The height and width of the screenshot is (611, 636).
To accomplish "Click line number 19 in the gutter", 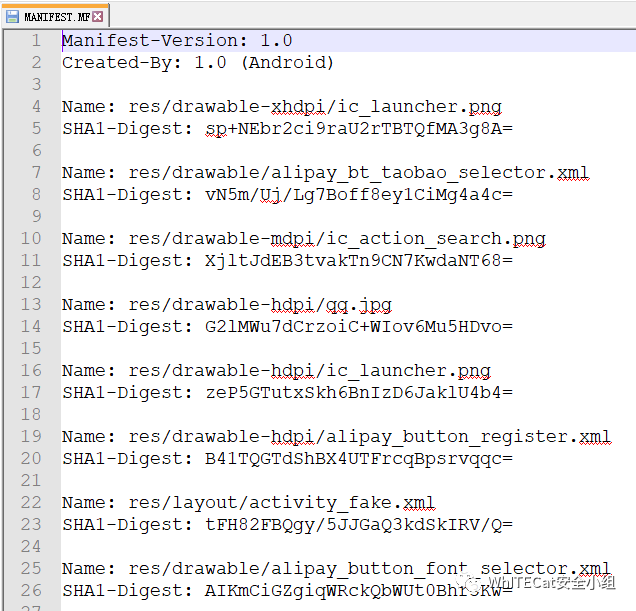I will 31,437.
